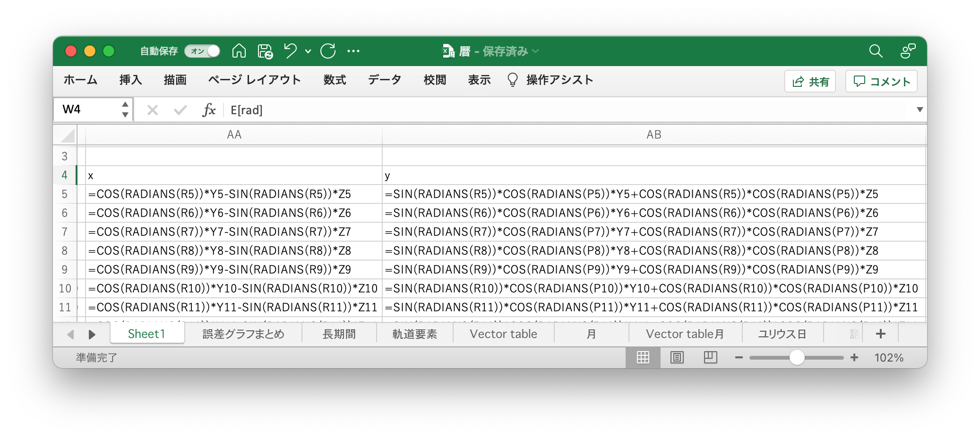Click the cancel X icon in formula bar
Image resolution: width=980 pixels, height=438 pixels.
click(x=152, y=110)
